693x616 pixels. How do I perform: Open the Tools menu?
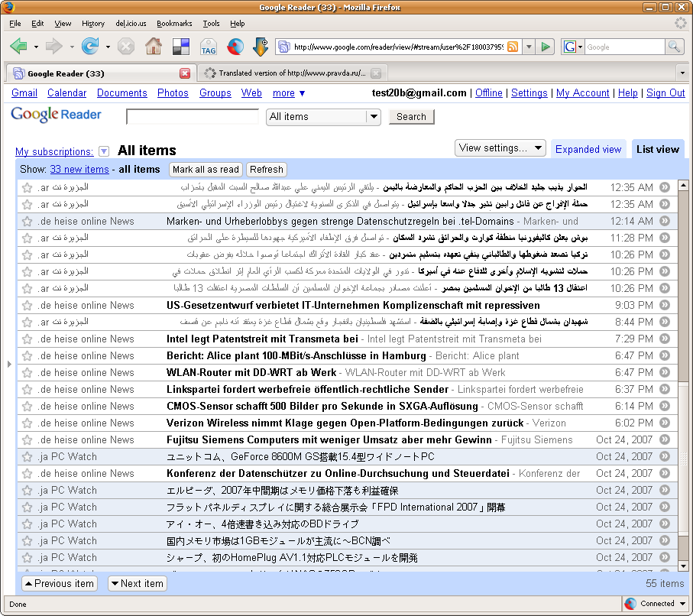(211, 24)
